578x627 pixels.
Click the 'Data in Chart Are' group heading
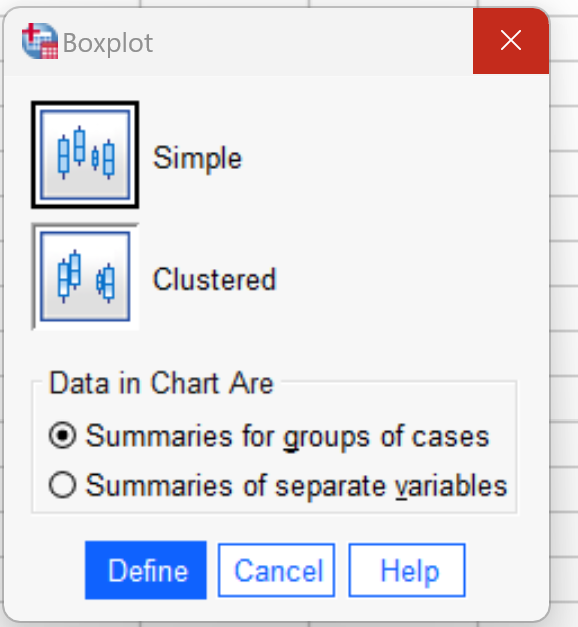(x=161, y=383)
